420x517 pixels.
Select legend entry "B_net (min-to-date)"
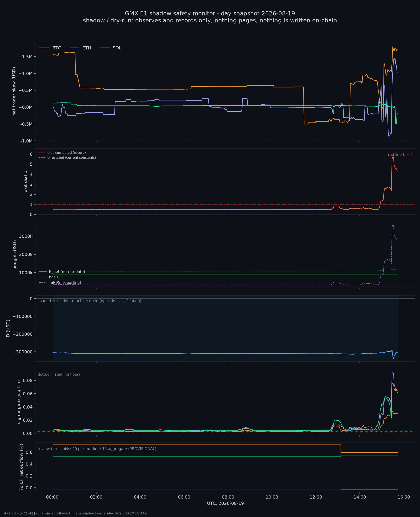coord(62,272)
